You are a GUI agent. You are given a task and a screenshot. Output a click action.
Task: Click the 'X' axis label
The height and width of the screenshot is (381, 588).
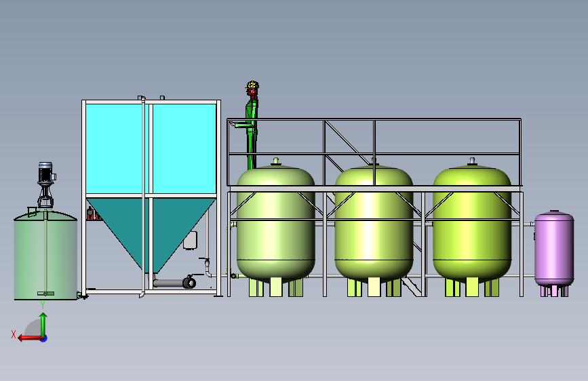tap(14, 334)
